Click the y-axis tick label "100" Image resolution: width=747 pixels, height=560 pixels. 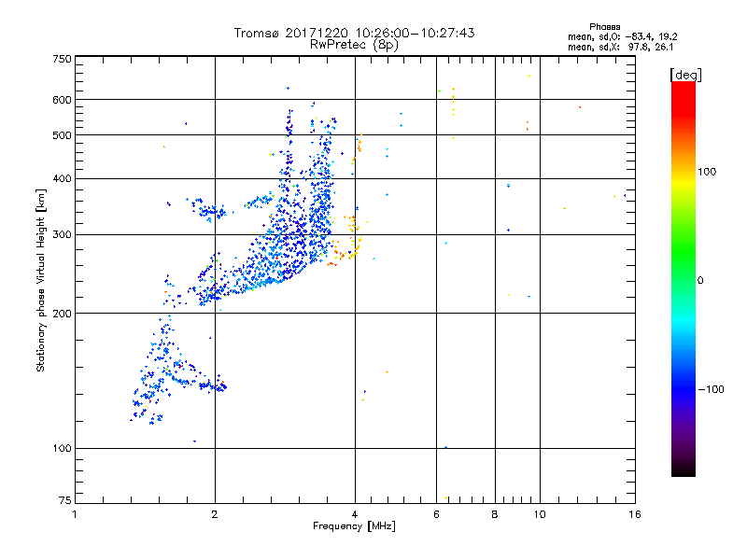click(62, 448)
